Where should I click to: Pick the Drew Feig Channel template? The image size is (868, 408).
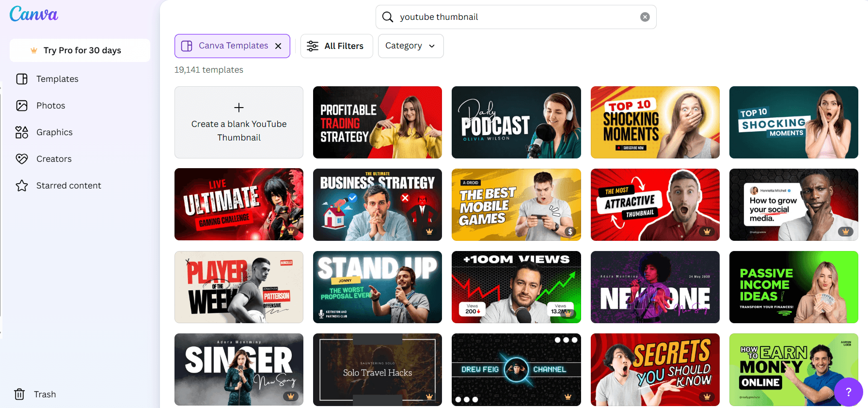[516, 369]
